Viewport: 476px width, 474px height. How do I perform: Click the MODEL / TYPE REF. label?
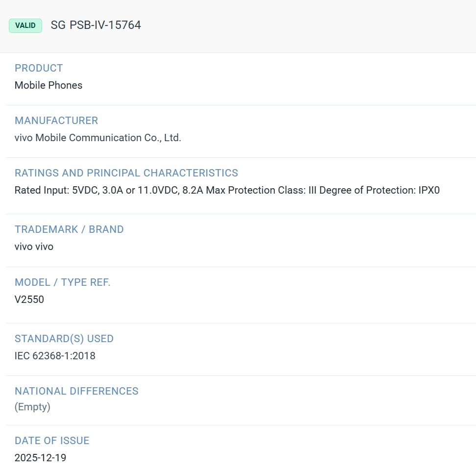tap(63, 282)
